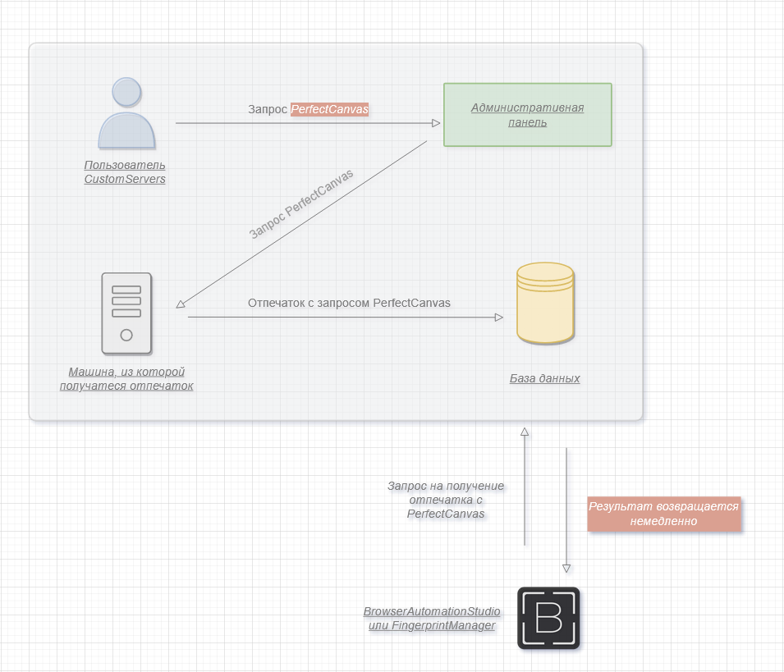Select the green Административная панель box
The image size is (784, 672).
click(527, 115)
